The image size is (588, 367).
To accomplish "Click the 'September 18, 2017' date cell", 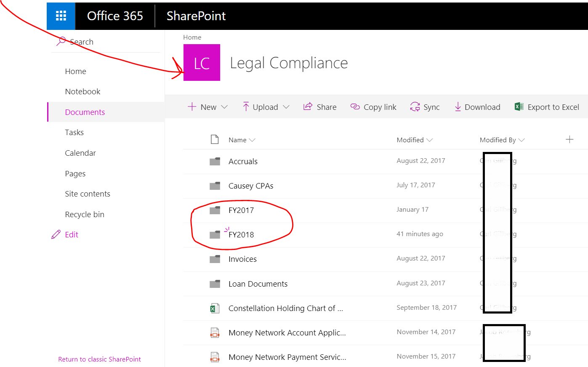I will [x=426, y=308].
